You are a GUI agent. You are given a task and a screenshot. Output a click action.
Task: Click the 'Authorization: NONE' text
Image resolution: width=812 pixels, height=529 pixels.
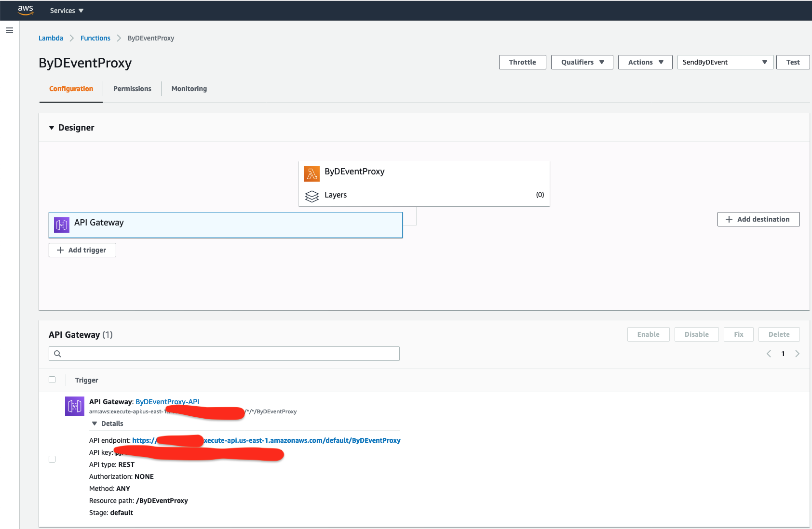[x=122, y=476]
